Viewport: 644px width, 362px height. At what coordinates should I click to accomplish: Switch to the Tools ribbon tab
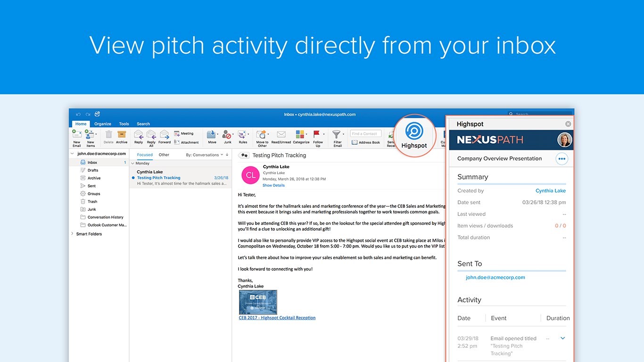[124, 124]
